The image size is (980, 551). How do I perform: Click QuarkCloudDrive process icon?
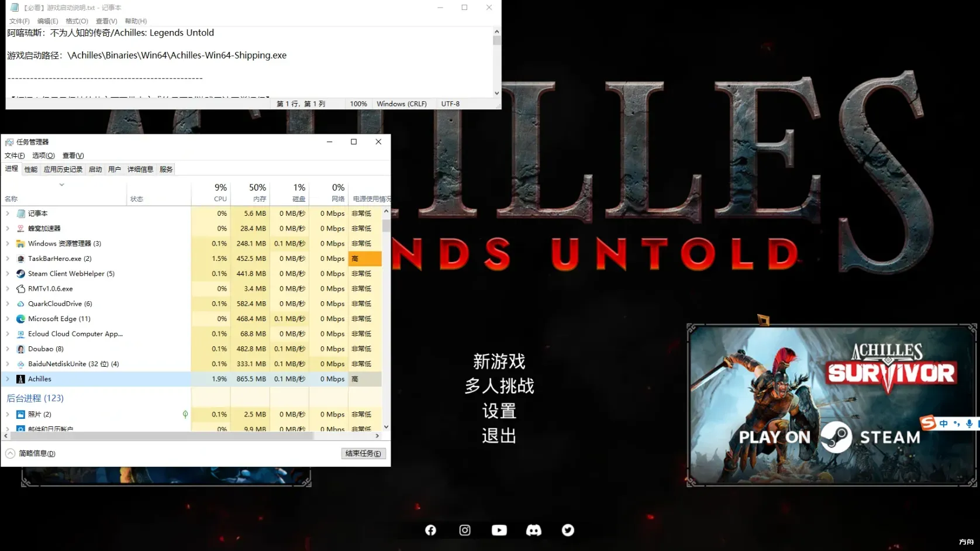(20, 304)
